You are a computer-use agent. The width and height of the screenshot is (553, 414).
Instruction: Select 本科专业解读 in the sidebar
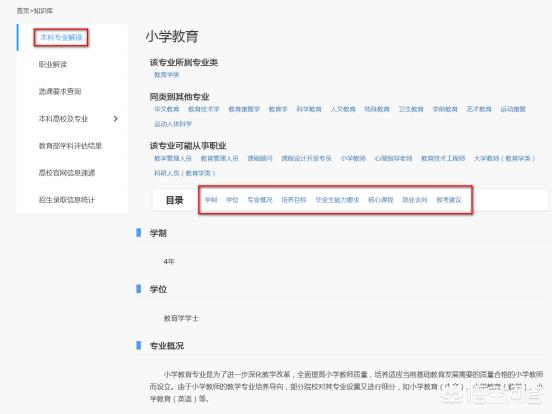click(61, 37)
